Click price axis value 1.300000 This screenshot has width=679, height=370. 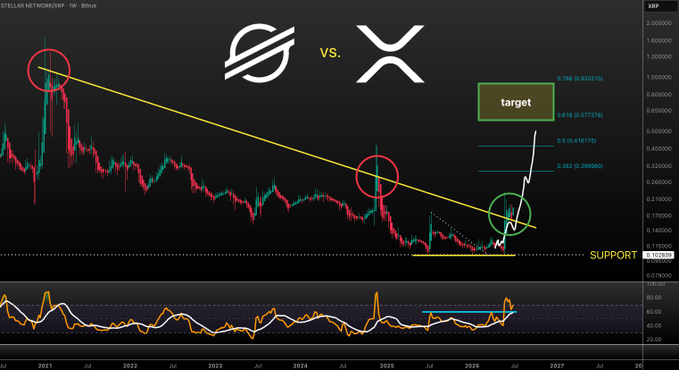(x=659, y=57)
